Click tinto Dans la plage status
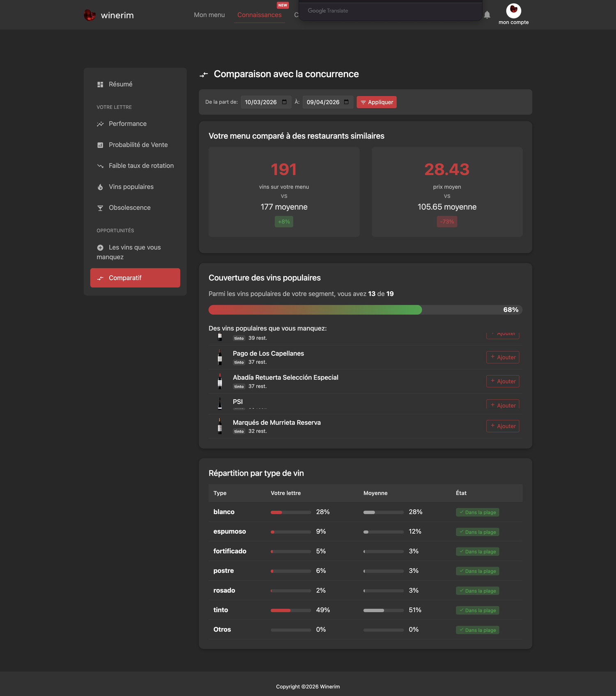The width and height of the screenshot is (616, 696). (x=478, y=611)
